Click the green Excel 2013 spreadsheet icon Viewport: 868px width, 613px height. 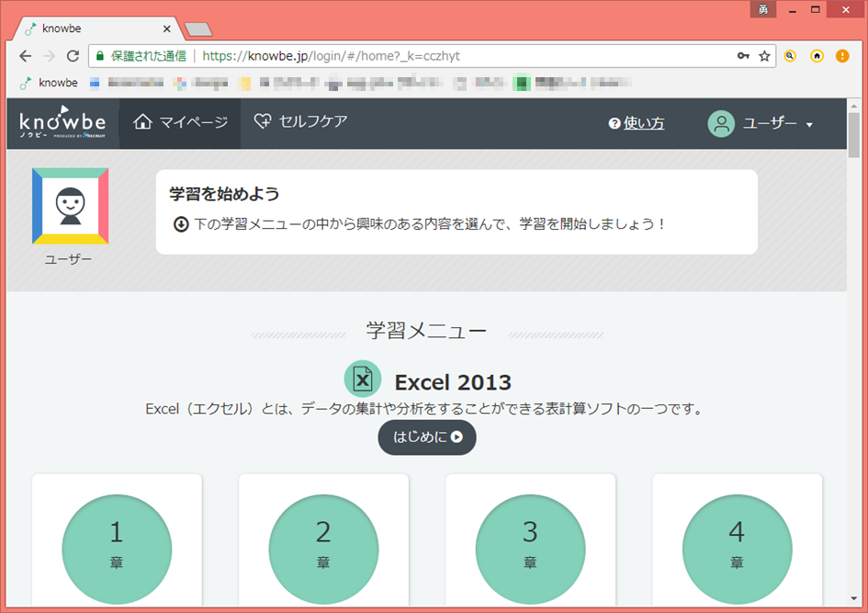[362, 379]
